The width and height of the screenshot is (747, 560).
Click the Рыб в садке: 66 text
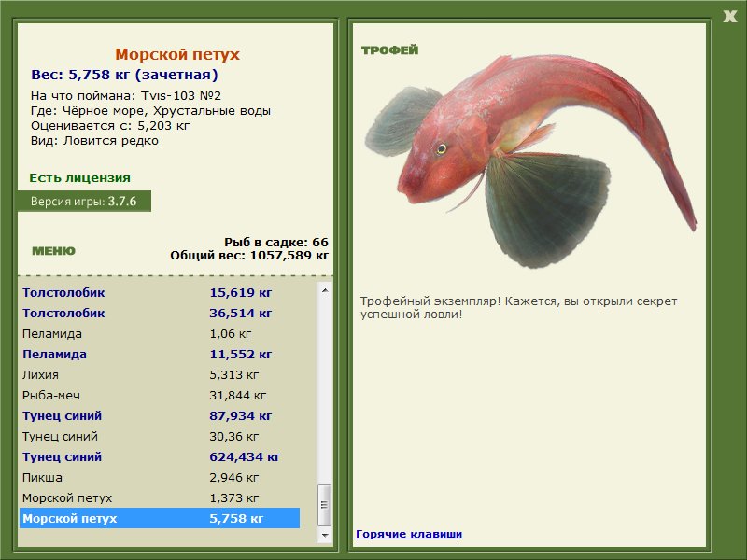[x=276, y=242]
